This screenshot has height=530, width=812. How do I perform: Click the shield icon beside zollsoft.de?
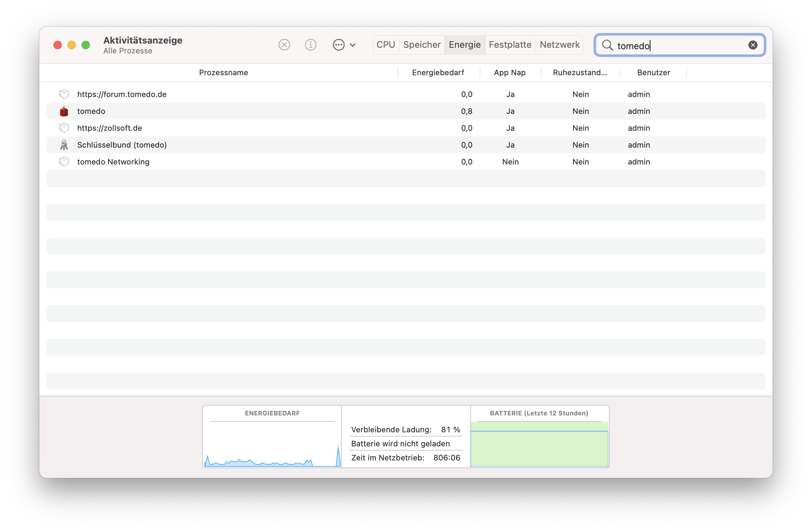pyautogui.click(x=64, y=128)
